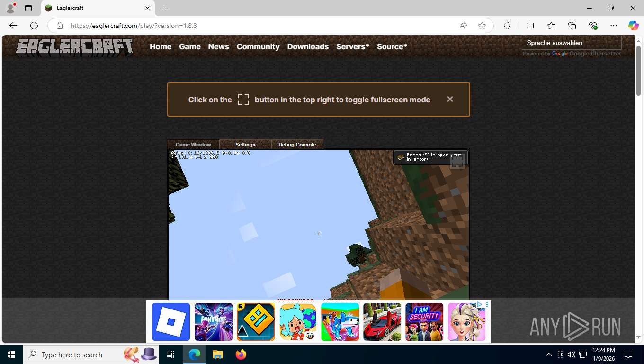Image resolution: width=644 pixels, height=364 pixels.
Task: Open File Explorer from taskbar
Action: 217,355
